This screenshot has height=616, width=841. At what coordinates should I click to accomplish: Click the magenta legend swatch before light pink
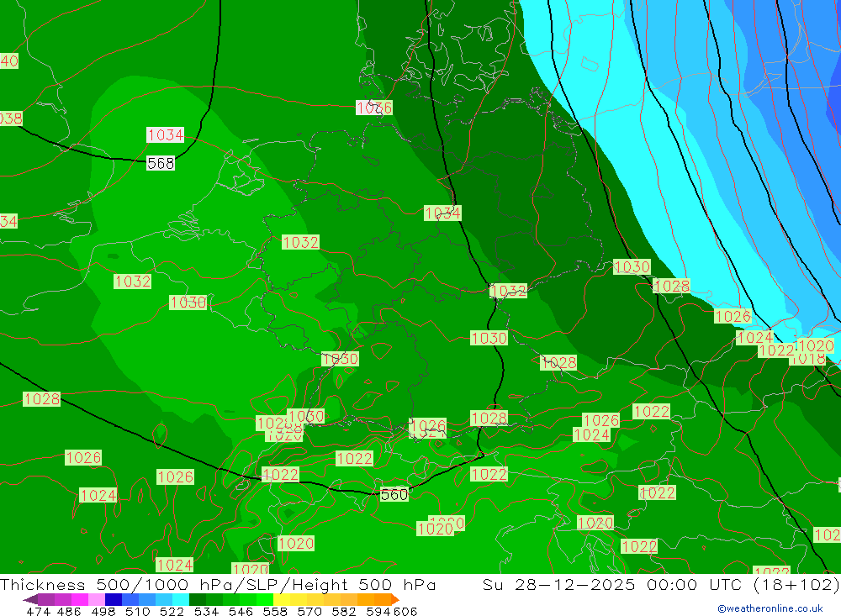pyautogui.click(x=78, y=599)
